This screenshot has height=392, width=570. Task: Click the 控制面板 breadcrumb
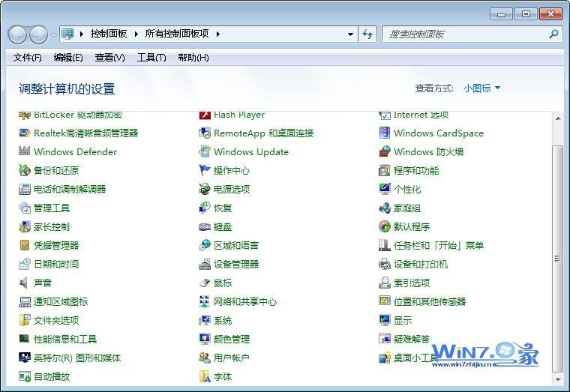(x=108, y=34)
